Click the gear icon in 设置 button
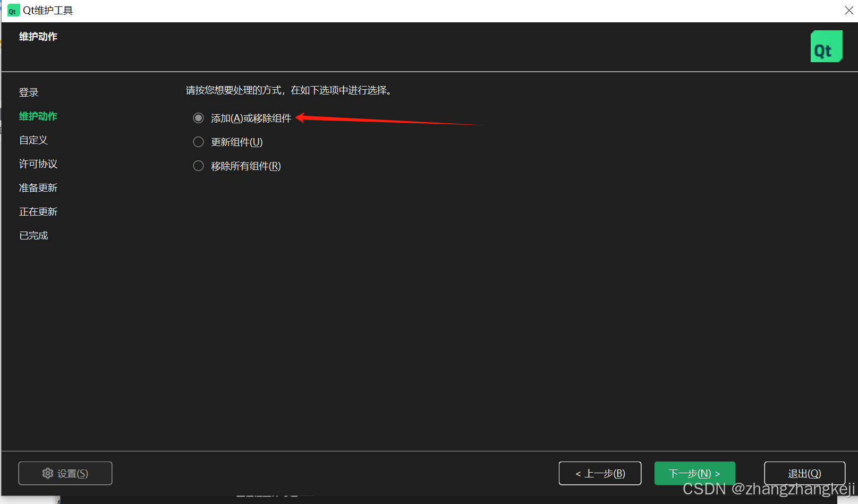The image size is (858, 504). [x=48, y=473]
